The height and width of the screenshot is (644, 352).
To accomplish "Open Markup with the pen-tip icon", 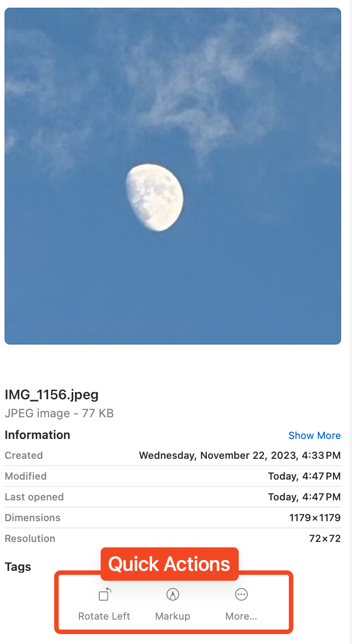I will (172, 595).
